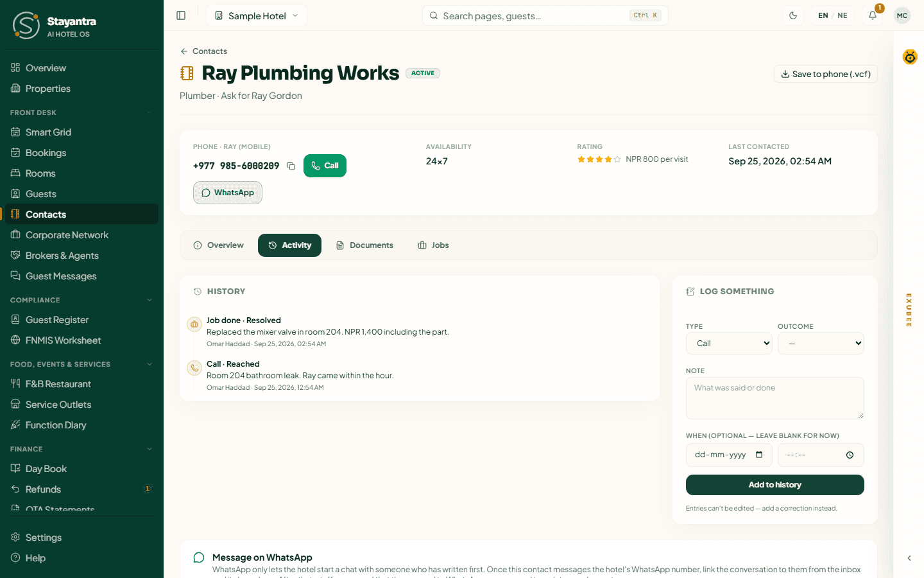Click the MC user avatar
924x578 pixels.
(902, 15)
